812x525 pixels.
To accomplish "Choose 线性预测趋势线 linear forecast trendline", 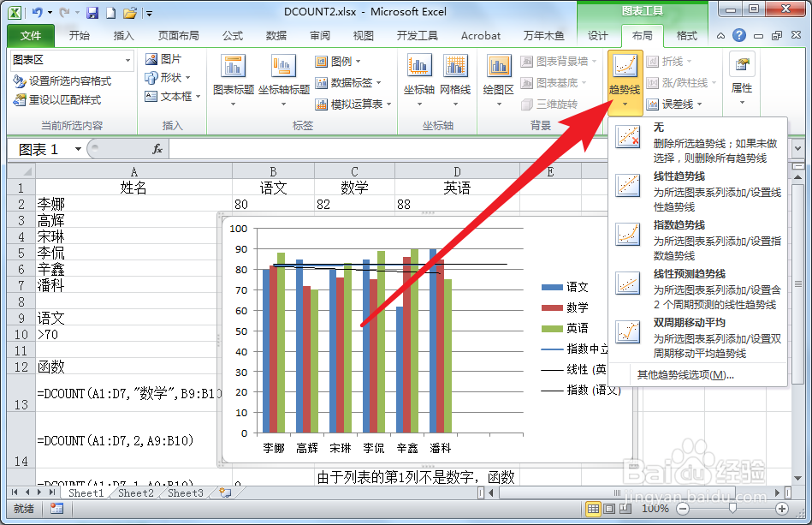I will [697, 289].
